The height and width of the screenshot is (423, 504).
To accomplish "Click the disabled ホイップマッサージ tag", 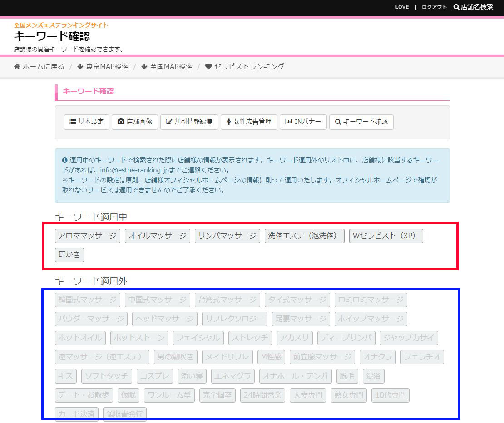I will (x=371, y=319).
